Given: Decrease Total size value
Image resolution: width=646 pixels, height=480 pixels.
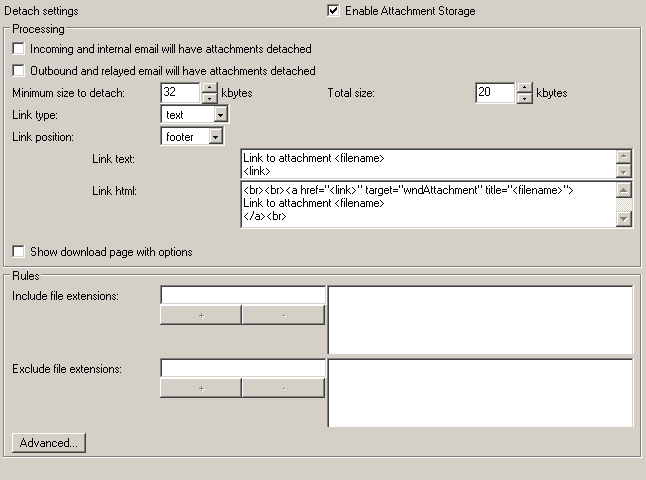Looking at the screenshot, I should pos(524,98).
